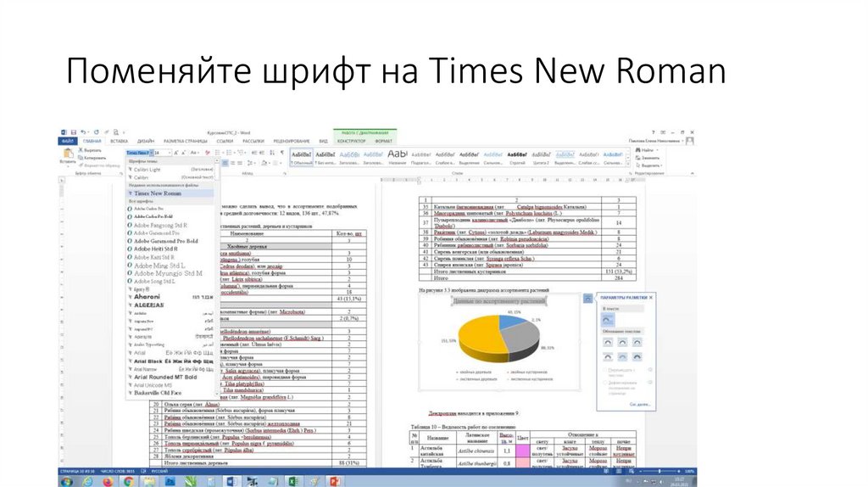
Task: Choose Times New Roman from font list
Action: 170,193
